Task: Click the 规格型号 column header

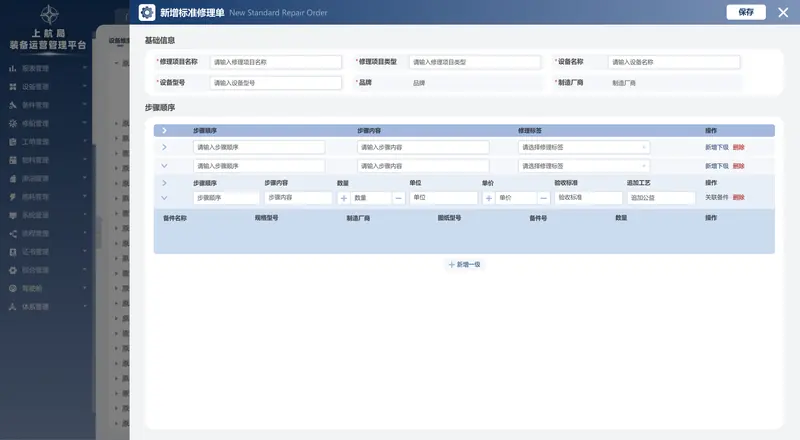Action: pos(266,218)
